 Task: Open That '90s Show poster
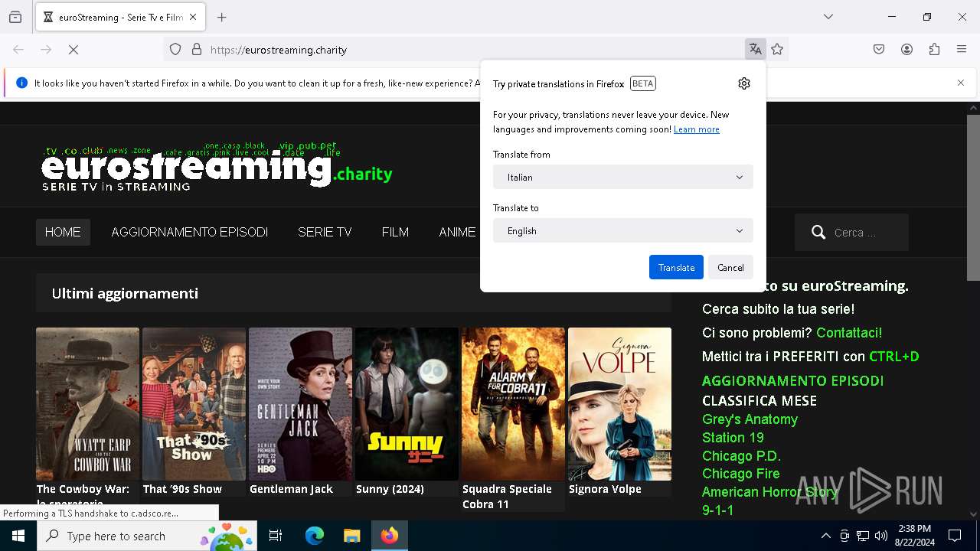(x=194, y=404)
